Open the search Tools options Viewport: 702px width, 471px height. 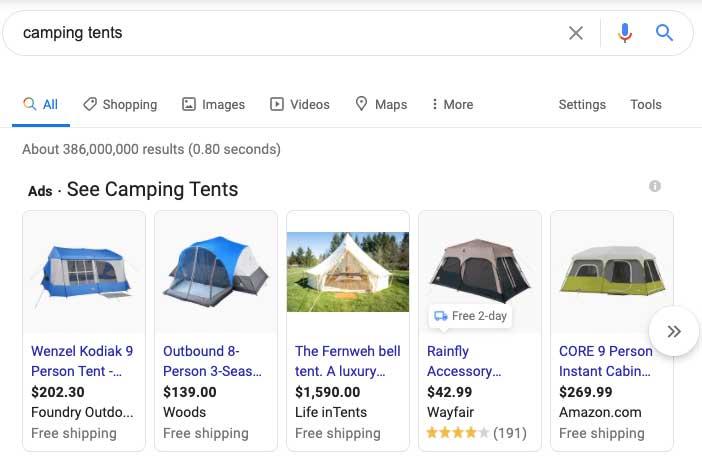646,104
